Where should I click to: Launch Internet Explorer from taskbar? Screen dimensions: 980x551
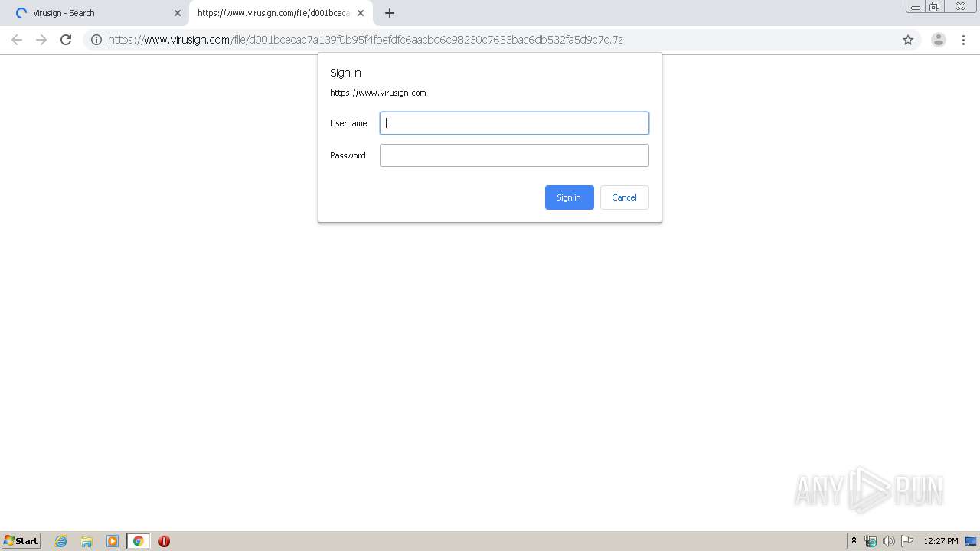pos(61,541)
